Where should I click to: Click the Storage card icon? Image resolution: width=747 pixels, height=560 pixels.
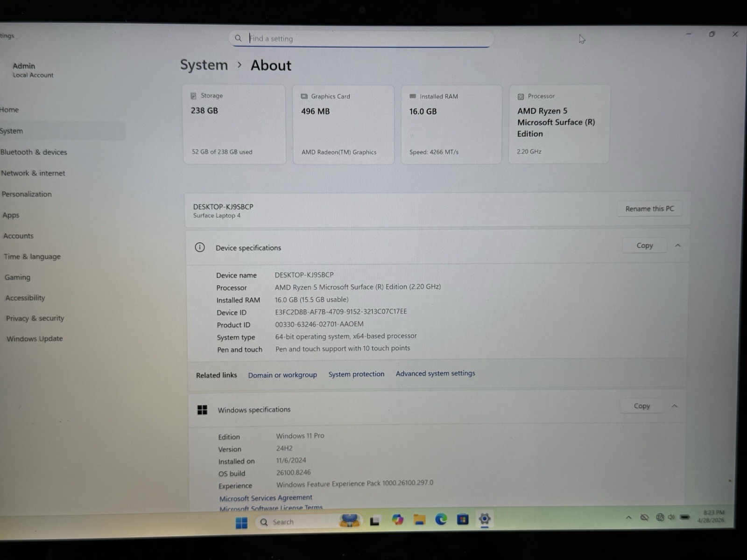[x=193, y=96]
